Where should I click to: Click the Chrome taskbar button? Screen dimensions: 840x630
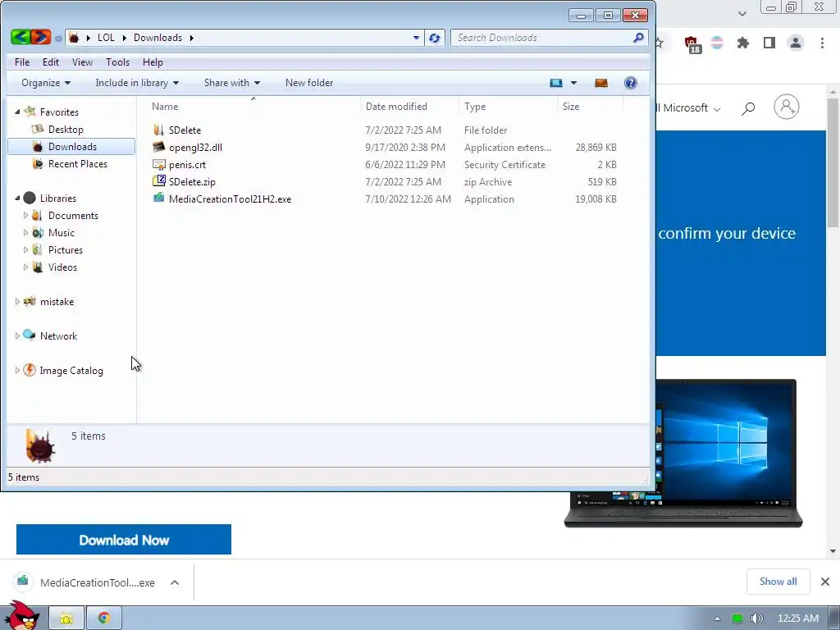point(104,619)
